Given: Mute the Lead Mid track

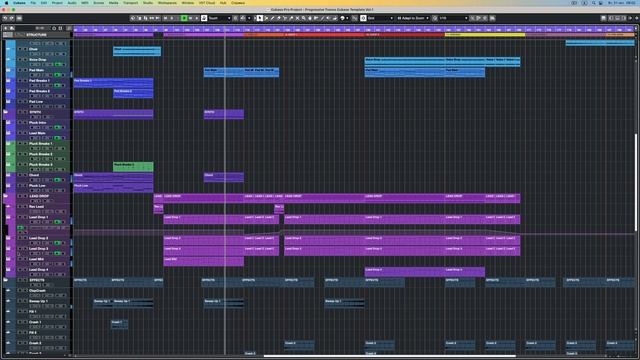Looking at the screenshot, I should [x=19, y=259].
